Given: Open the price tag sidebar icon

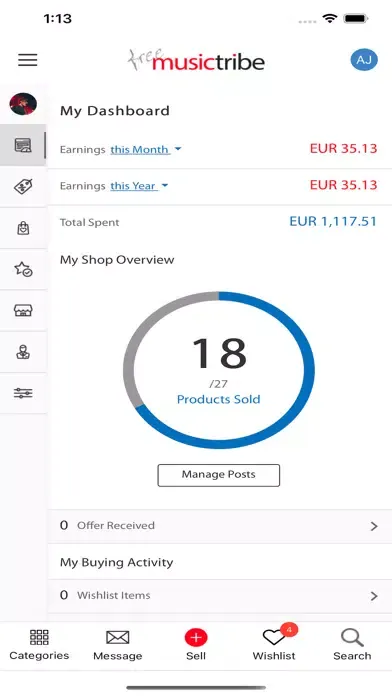Looking at the screenshot, I should 23,186.
